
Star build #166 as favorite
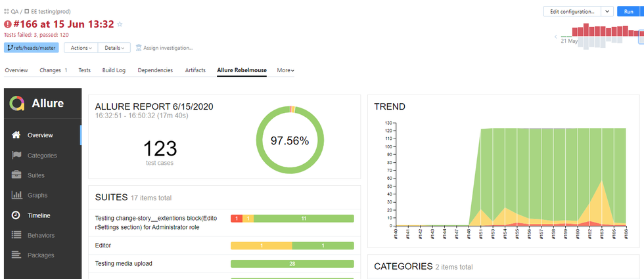(x=120, y=24)
